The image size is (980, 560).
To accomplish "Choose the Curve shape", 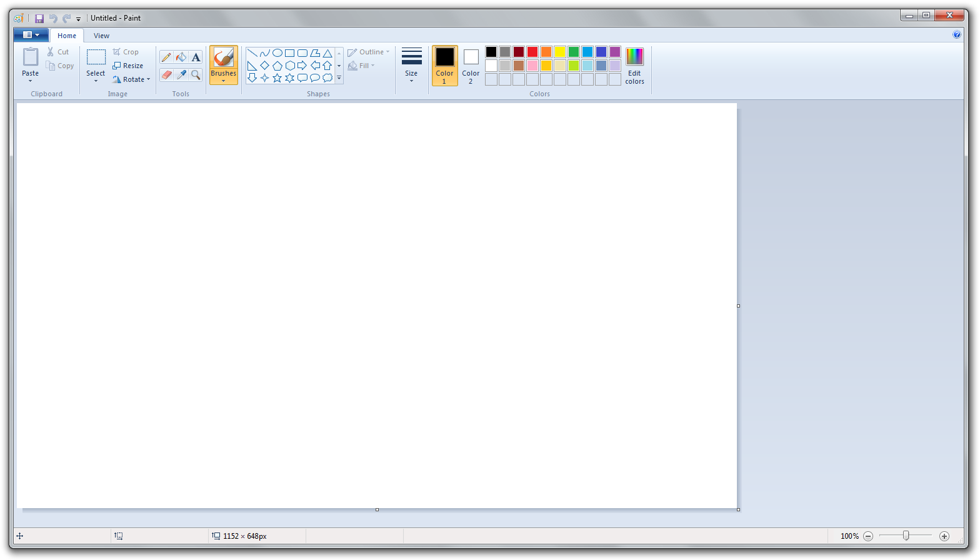I will [264, 53].
